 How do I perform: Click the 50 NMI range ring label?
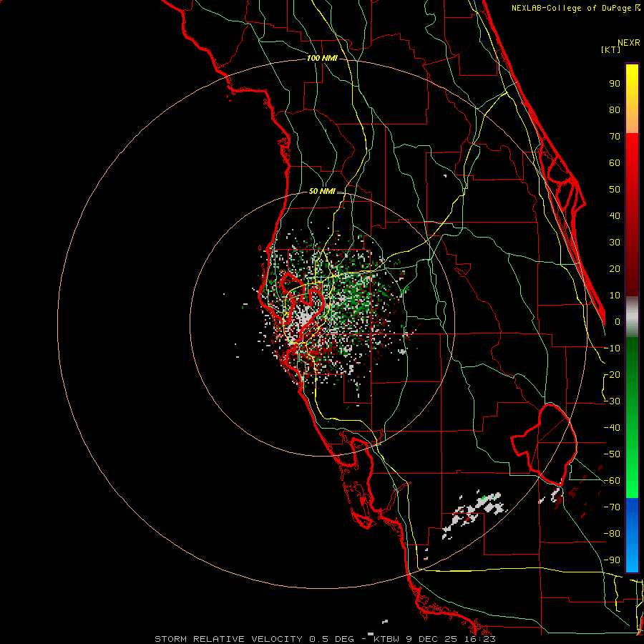(x=322, y=191)
